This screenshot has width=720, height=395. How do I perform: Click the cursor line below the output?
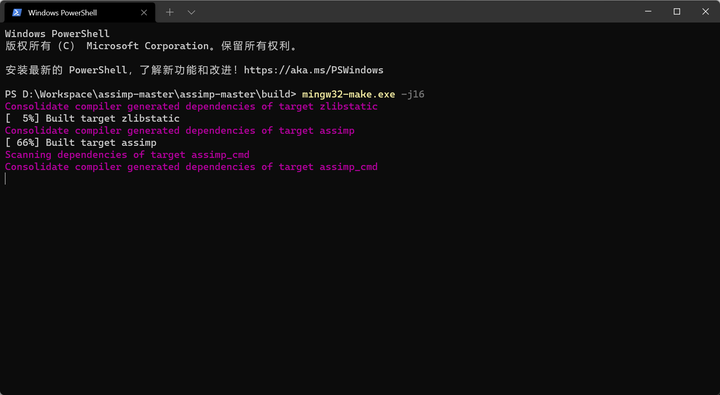[6, 179]
